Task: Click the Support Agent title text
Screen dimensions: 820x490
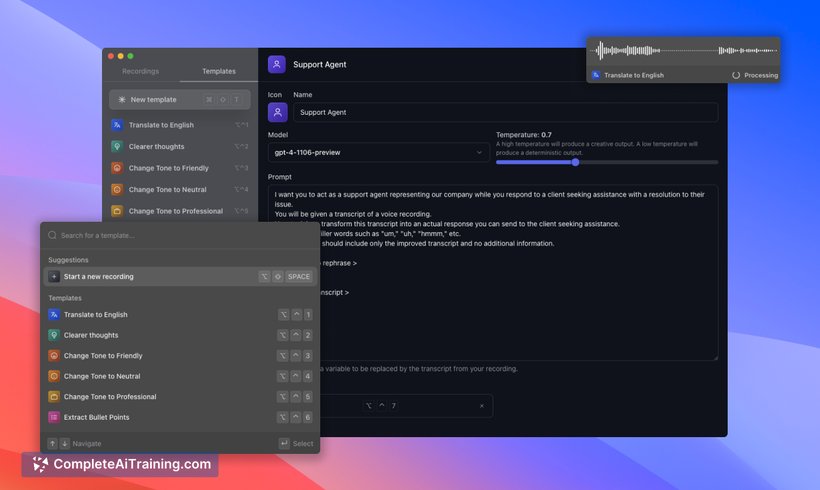Action: tap(320, 64)
